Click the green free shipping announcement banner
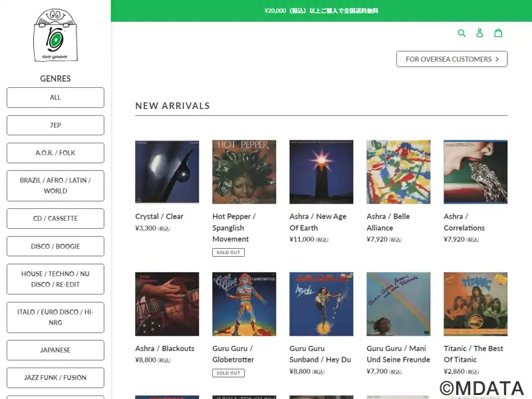Image resolution: width=532 pixels, height=399 pixels. tap(321, 11)
